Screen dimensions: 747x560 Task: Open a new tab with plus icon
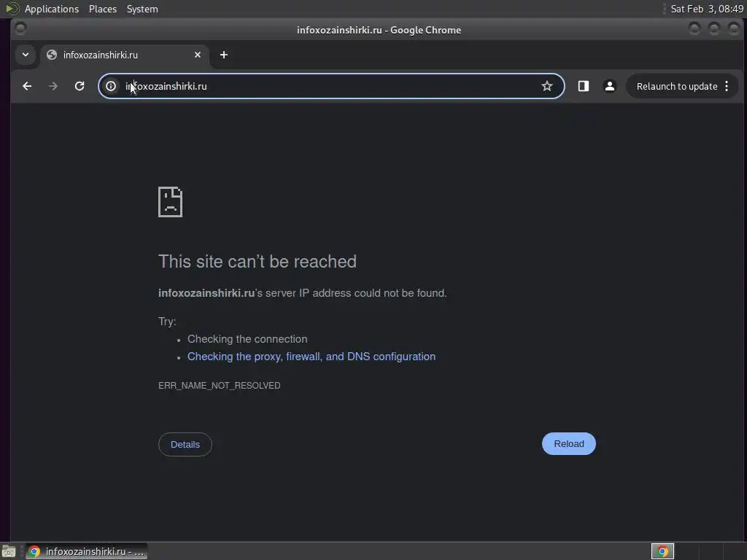click(224, 55)
